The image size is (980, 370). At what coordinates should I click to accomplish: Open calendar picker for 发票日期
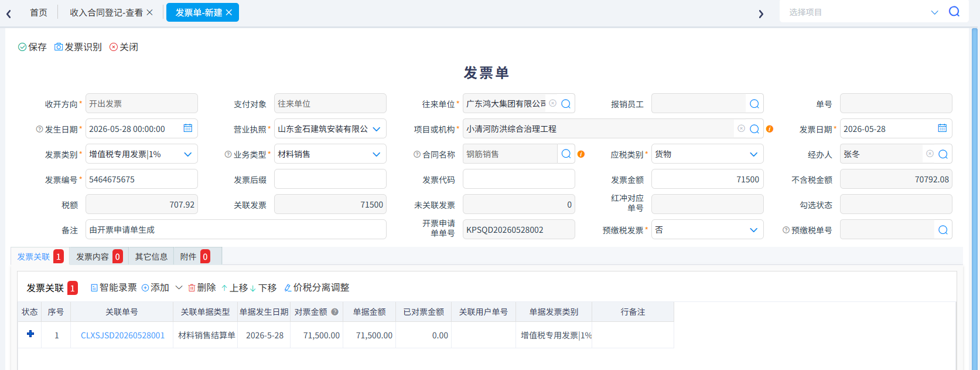(x=943, y=128)
